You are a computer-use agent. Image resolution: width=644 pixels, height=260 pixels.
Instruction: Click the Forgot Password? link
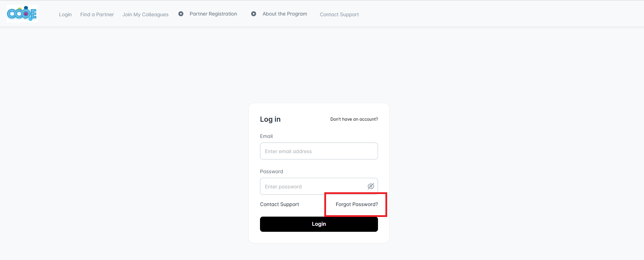(x=357, y=204)
